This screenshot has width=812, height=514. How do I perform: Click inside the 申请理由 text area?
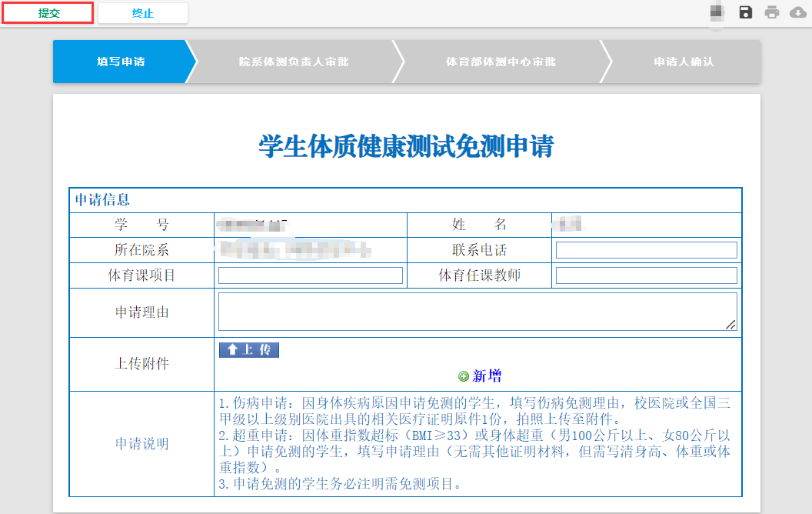coord(478,312)
